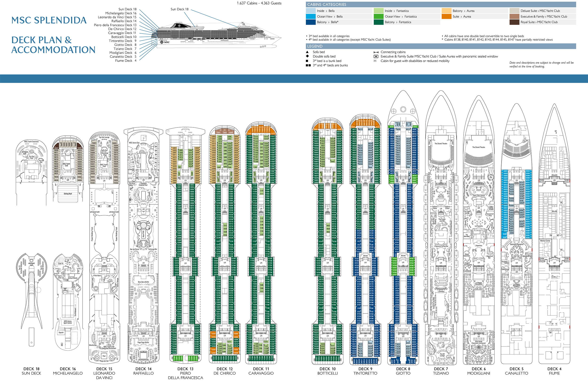
Task: Select the Deluxe Suite MSC Yacht Club swatch
Action: point(514,11)
